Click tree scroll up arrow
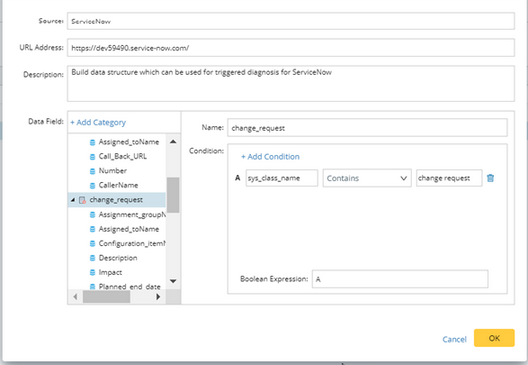Image resolution: width=528 pixels, height=365 pixels. [173, 142]
